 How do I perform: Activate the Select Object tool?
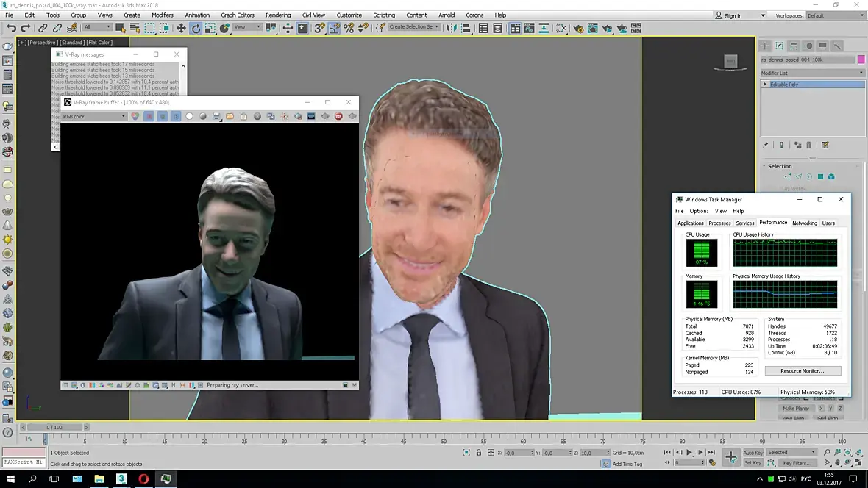click(120, 28)
